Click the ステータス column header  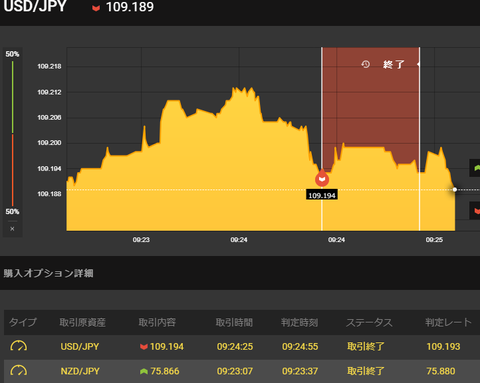tap(369, 322)
